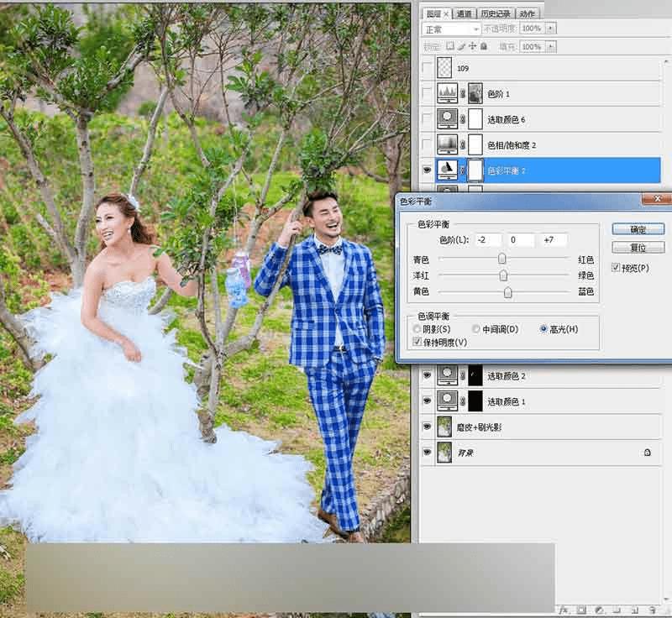Switch to the 历史记录 history tab
Screen dimensions: 672x618
(x=496, y=13)
